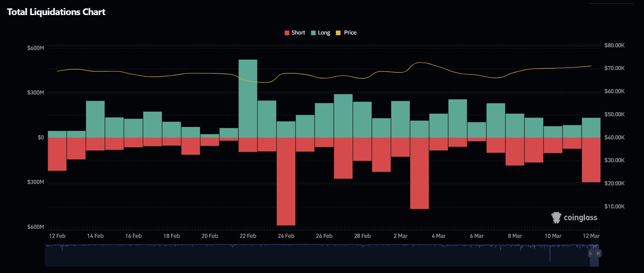The image size is (644, 273).
Task: Click the '$20.00K' right axis label
Action: [x=614, y=183]
